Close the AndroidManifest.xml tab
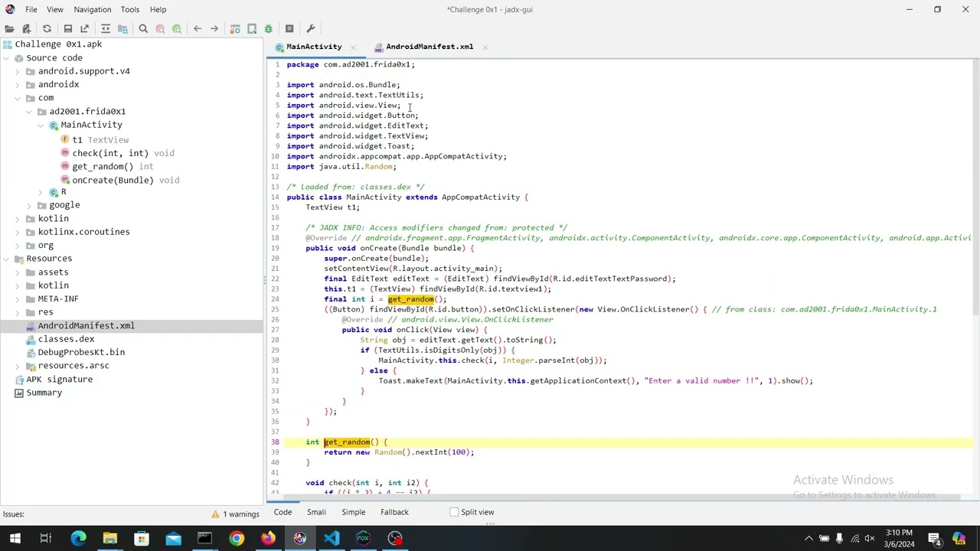The image size is (980, 551). 485,47
